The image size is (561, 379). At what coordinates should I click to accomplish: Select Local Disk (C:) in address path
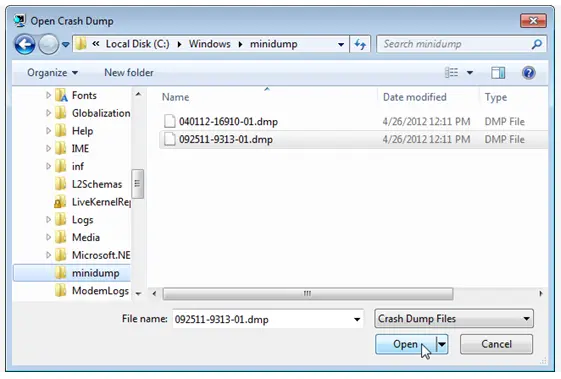[137, 44]
